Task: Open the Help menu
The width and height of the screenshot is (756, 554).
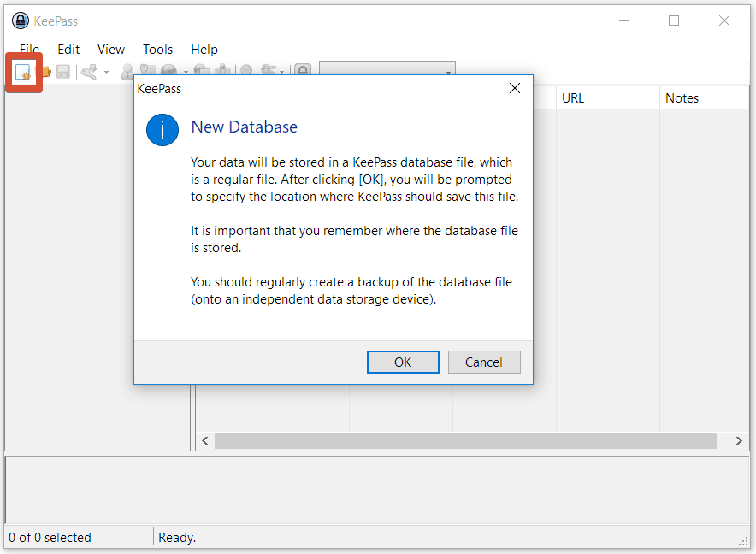Action: click(204, 50)
